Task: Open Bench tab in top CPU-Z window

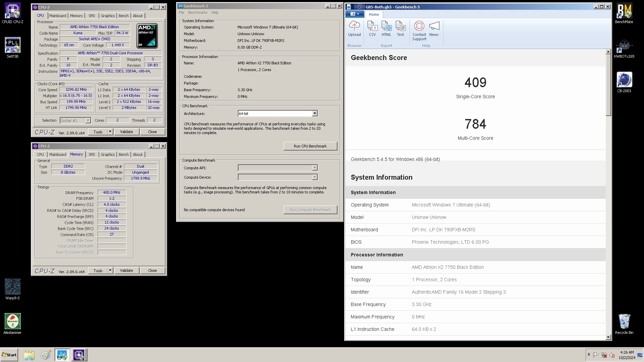Action: 123,16
